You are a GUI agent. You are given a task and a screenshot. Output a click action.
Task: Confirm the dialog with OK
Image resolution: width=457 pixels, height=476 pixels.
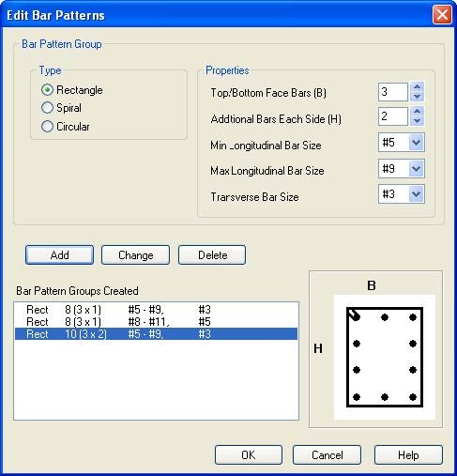click(249, 455)
